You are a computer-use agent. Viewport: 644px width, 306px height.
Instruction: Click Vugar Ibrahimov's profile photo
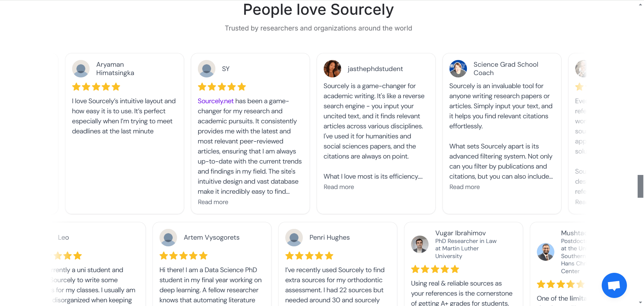(x=420, y=244)
